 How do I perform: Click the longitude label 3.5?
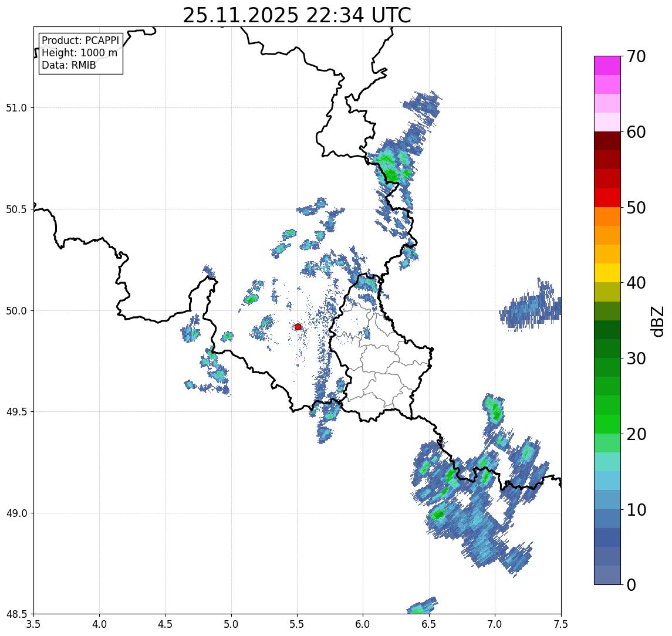[33, 624]
